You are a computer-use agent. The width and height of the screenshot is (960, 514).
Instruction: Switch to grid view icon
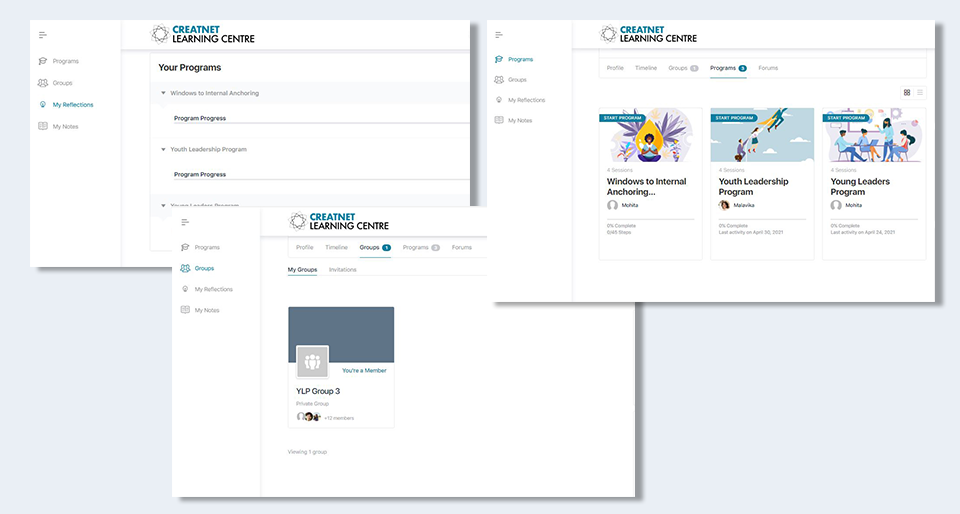(907, 92)
